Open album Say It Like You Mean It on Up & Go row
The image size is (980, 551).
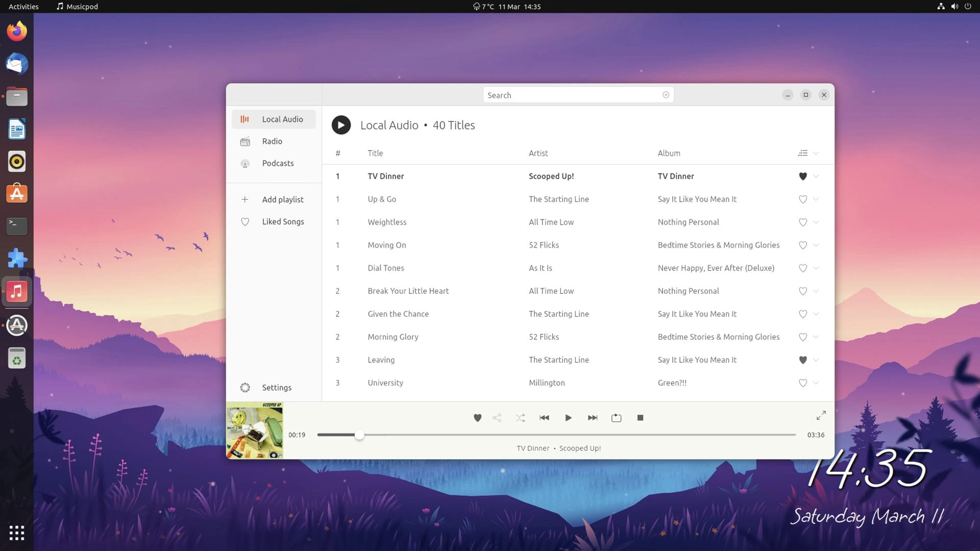point(697,199)
